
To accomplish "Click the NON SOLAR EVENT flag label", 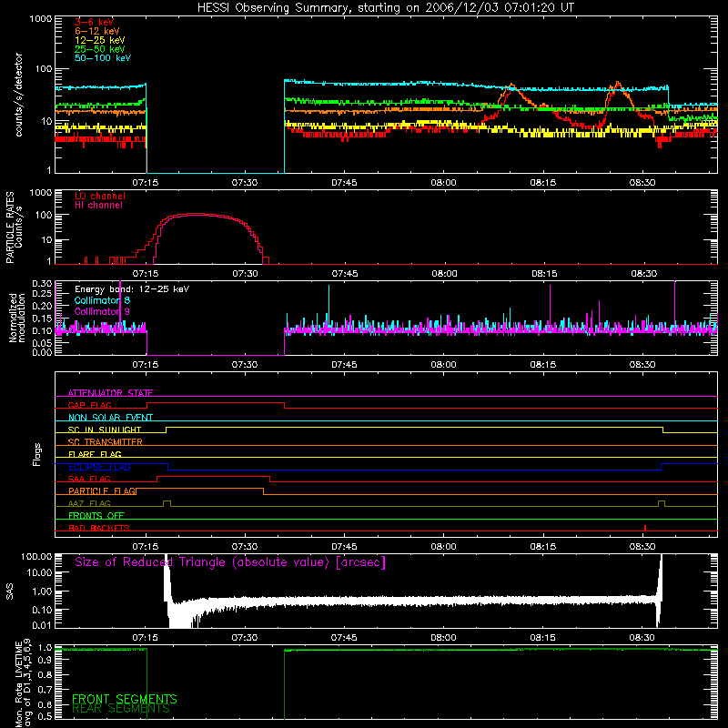I will click(x=110, y=418).
